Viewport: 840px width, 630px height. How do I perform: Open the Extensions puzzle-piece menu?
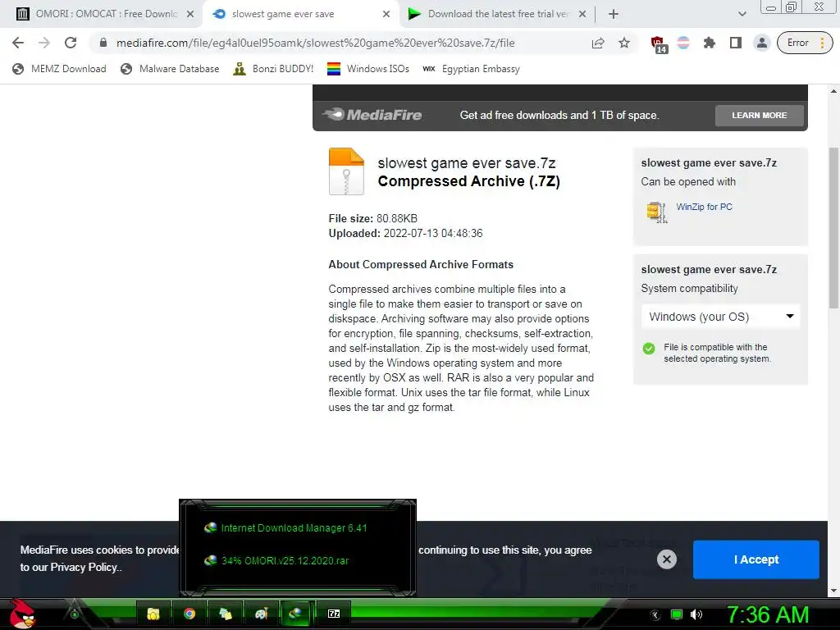pyautogui.click(x=710, y=43)
